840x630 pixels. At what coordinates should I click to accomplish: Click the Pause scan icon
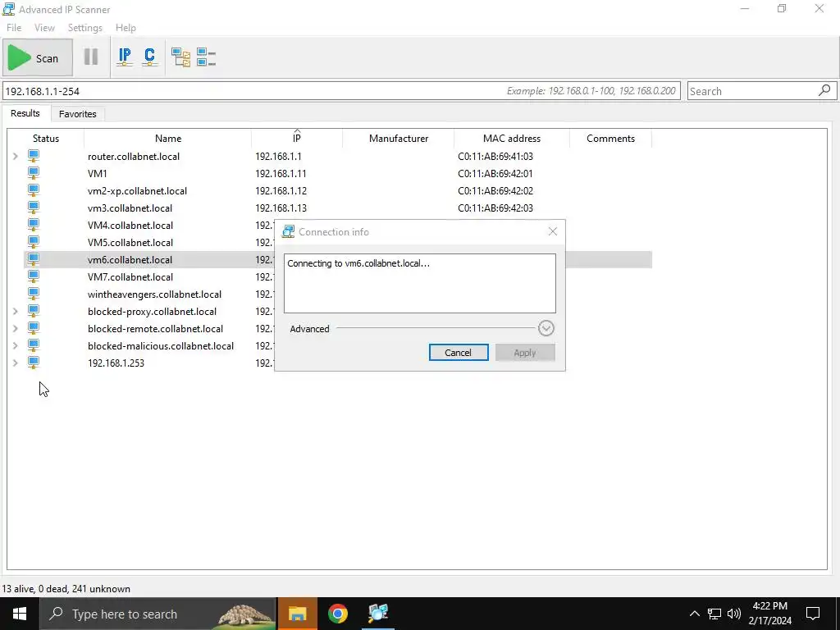pos(91,57)
